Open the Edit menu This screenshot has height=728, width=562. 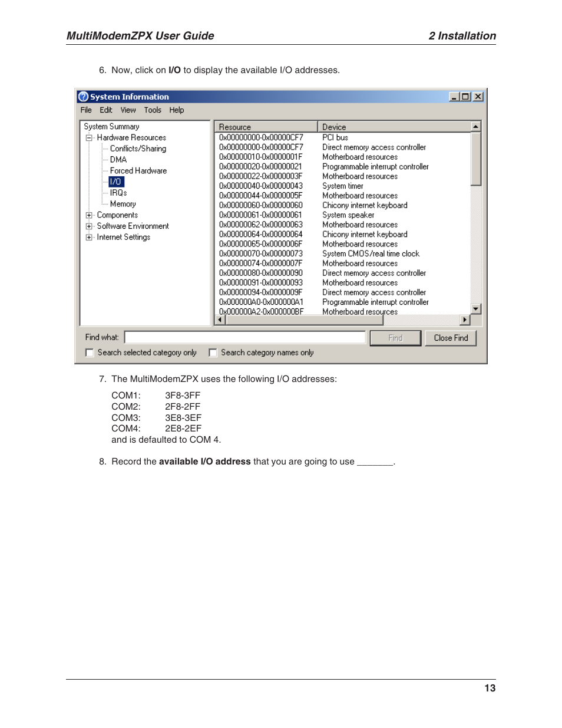click(106, 110)
